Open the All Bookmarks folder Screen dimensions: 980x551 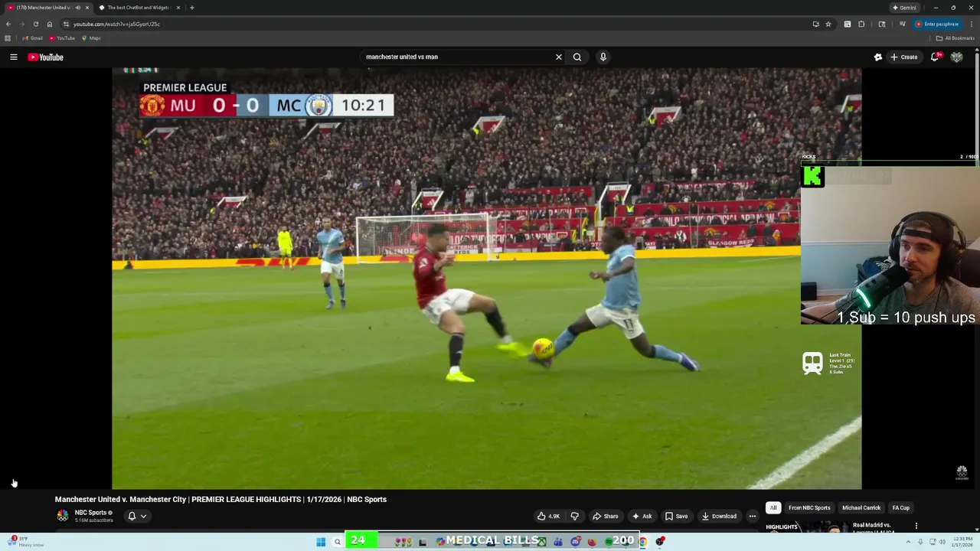(955, 38)
